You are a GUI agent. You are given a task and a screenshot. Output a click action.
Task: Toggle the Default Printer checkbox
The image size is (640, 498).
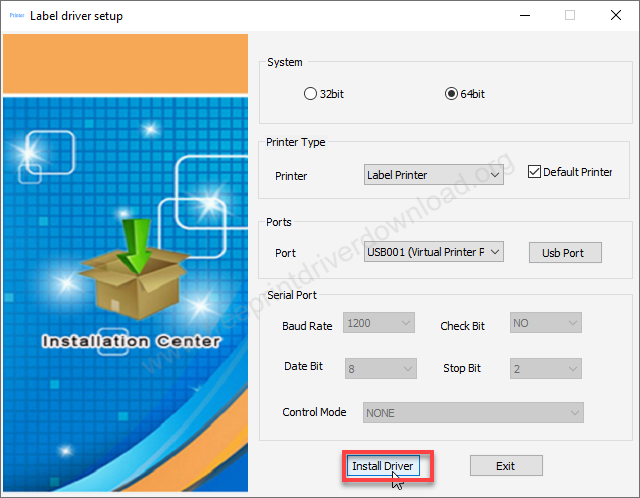(x=534, y=172)
